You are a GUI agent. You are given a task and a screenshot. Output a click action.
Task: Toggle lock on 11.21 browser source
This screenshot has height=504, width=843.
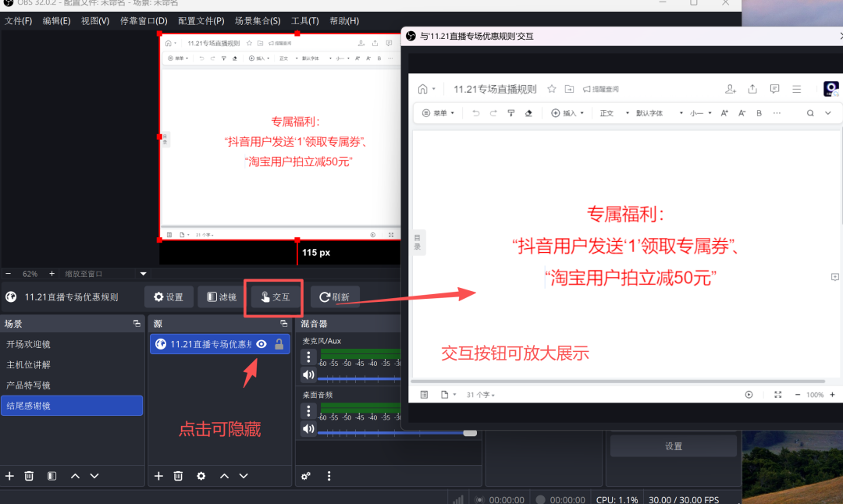click(279, 344)
